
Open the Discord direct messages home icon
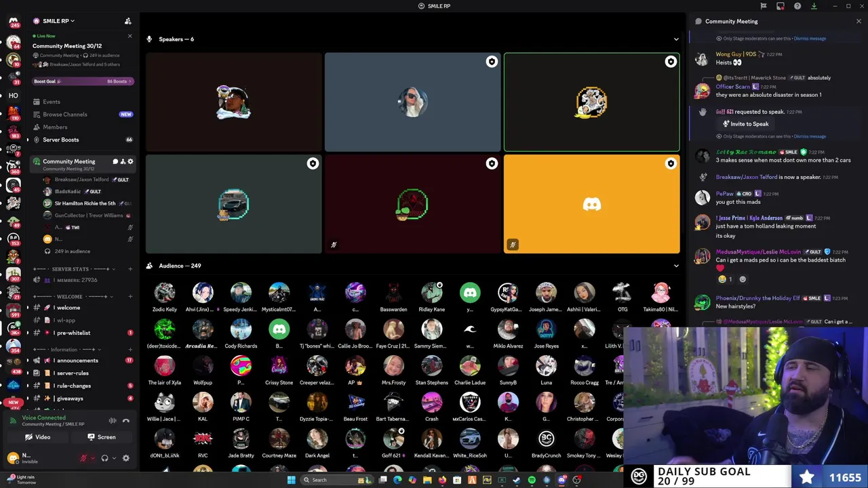point(13,22)
